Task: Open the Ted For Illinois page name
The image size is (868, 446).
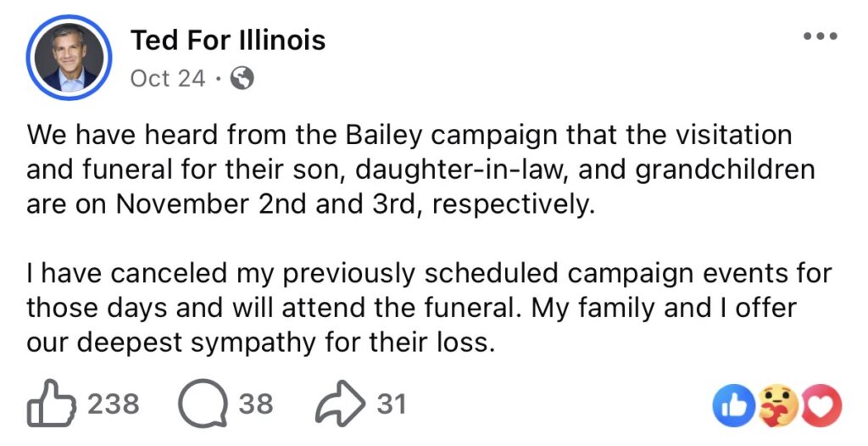Action: [x=228, y=40]
